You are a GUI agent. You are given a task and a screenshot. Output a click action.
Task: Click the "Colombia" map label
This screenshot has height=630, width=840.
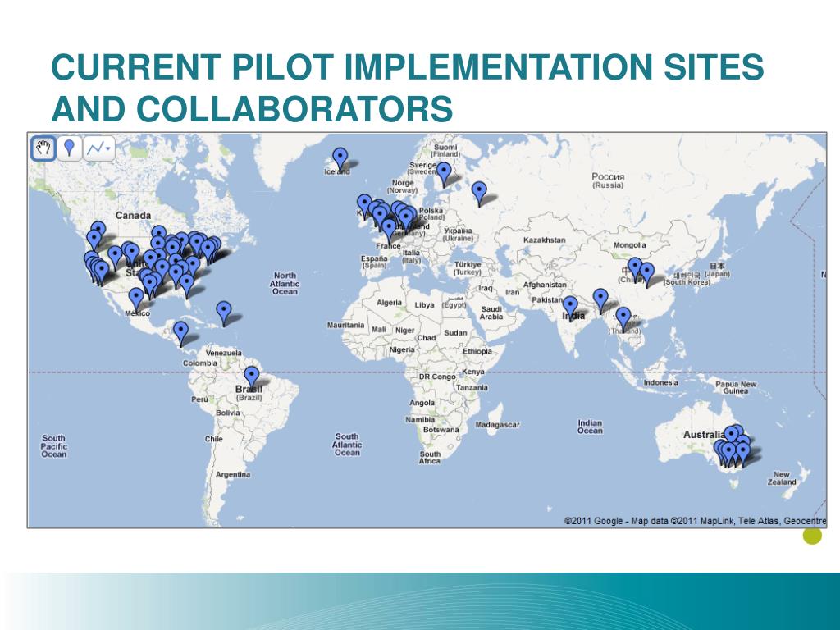tap(200, 363)
